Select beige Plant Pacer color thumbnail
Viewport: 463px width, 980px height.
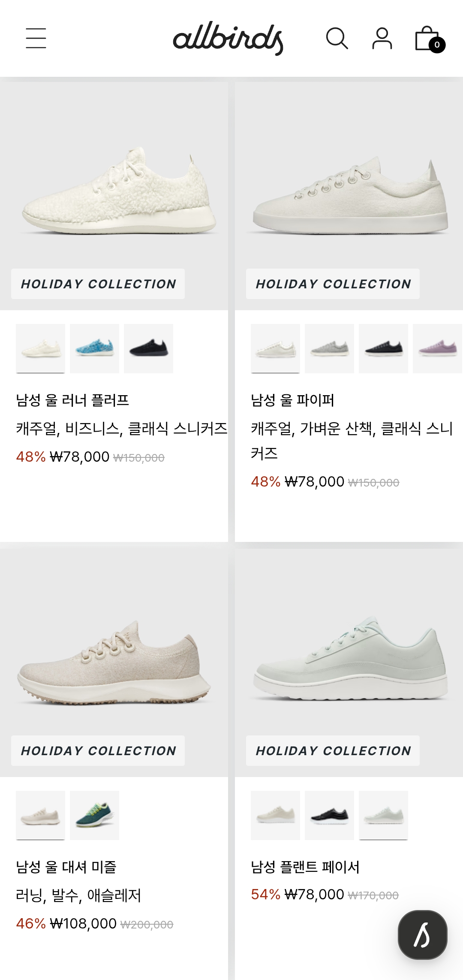(275, 815)
